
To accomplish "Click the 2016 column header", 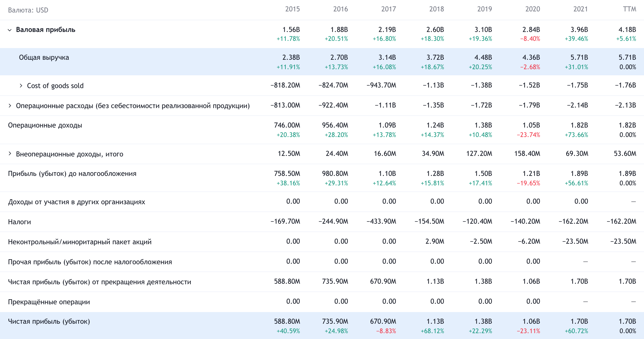I will pos(340,9).
